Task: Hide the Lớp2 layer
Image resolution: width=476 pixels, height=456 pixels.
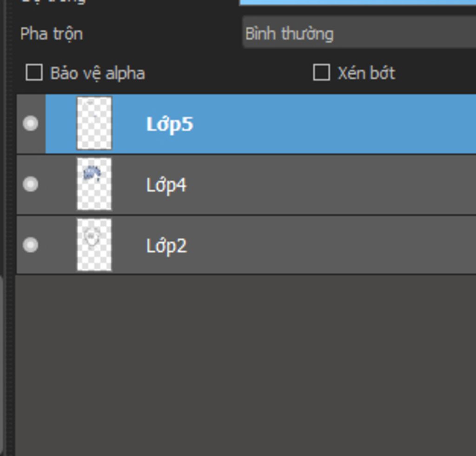Action: pos(31,245)
